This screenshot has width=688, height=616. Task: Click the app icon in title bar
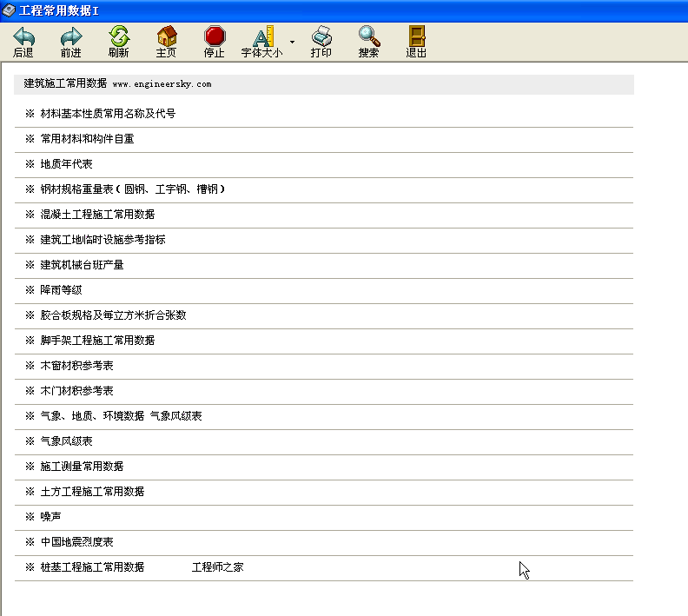pyautogui.click(x=9, y=10)
